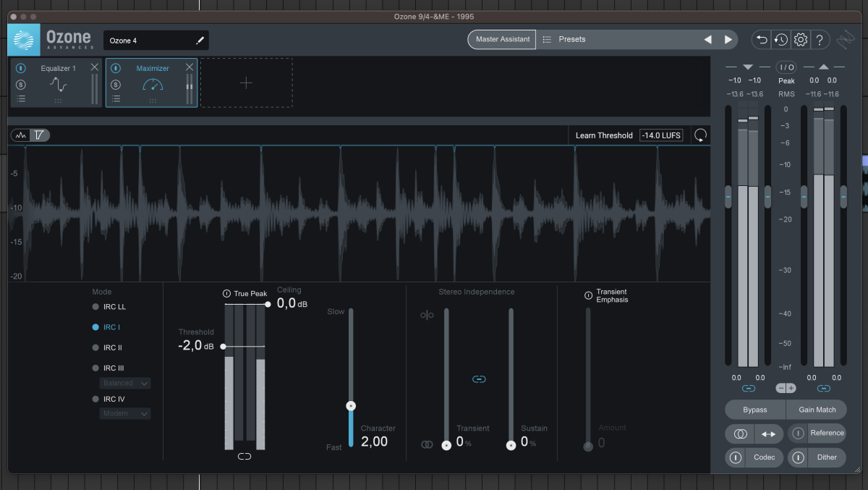Toggle Equalizer 1 power button
The width and height of the screenshot is (868, 490).
point(21,69)
